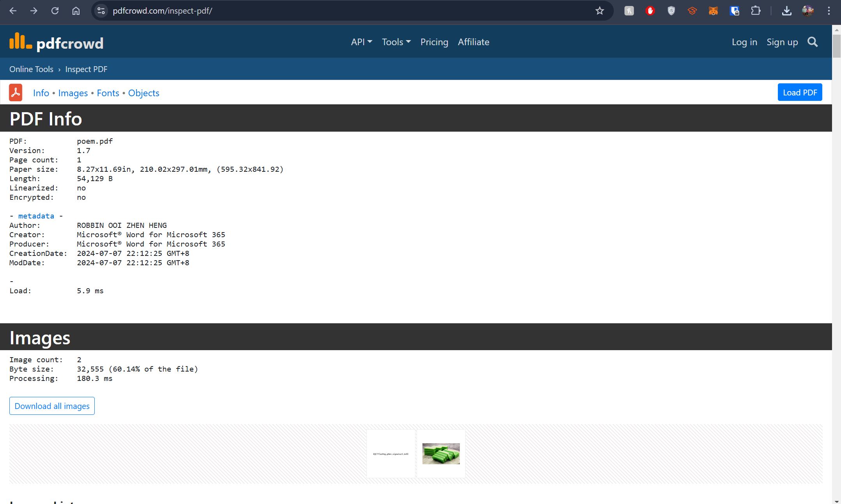Jump to Fonts section
This screenshot has height=504, width=841.
coord(108,93)
